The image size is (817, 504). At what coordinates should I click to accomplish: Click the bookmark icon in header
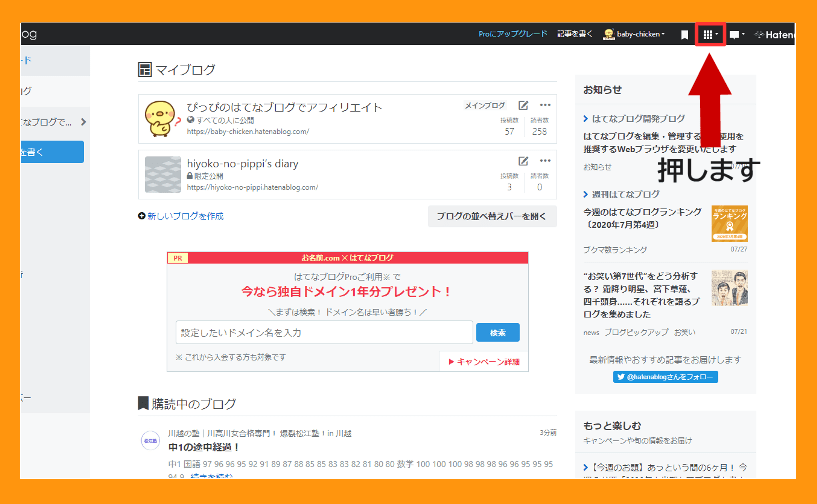pos(684,35)
